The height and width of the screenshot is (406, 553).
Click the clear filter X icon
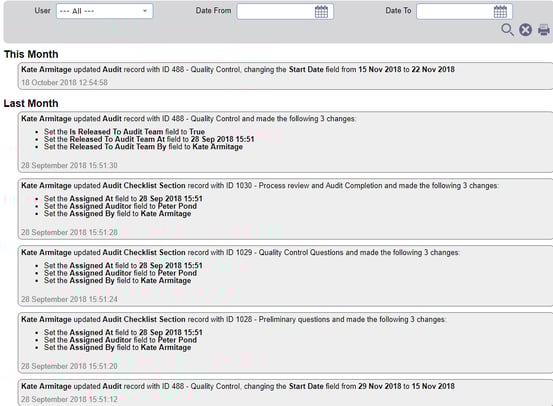(x=525, y=30)
